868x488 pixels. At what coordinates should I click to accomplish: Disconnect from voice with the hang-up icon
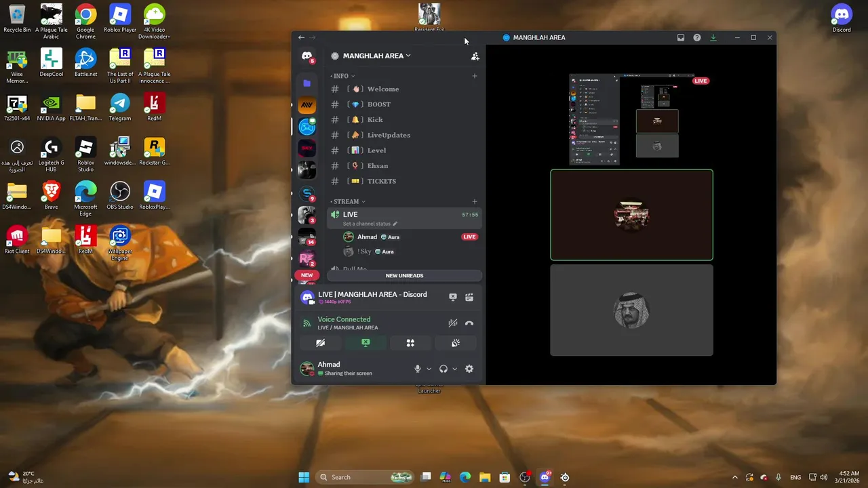[469, 323]
